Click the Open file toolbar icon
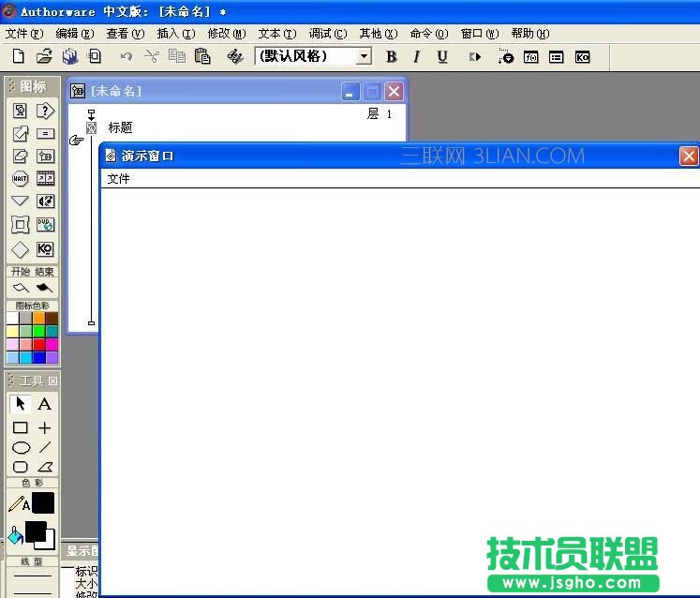The width and height of the screenshot is (700, 598). pos(44,57)
